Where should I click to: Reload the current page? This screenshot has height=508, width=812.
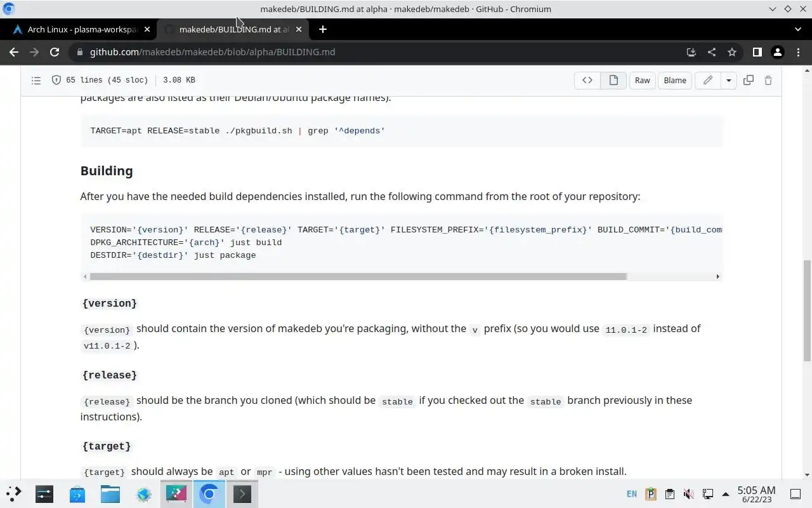click(x=55, y=52)
